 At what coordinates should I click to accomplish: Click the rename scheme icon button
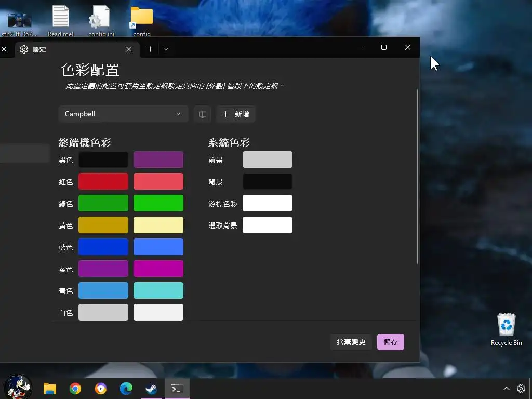pyautogui.click(x=202, y=114)
